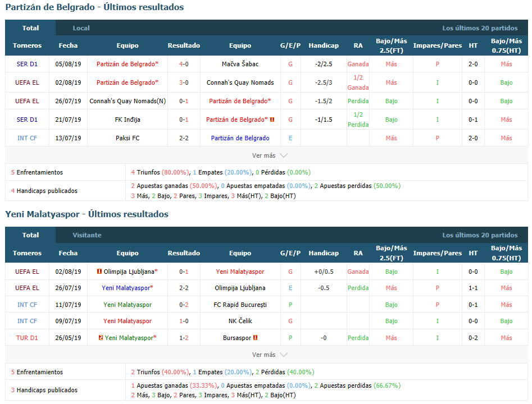Click date 26/05/19 cell
532x404 pixels.
coord(68,338)
